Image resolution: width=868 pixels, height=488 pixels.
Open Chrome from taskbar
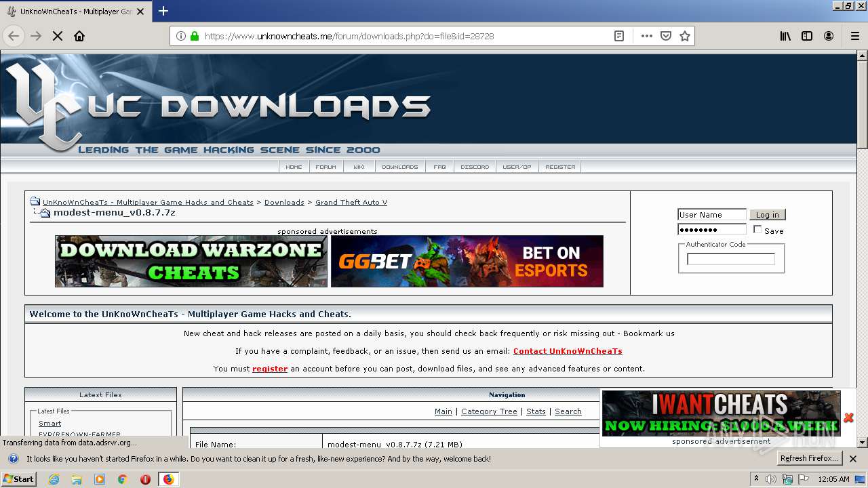click(123, 479)
